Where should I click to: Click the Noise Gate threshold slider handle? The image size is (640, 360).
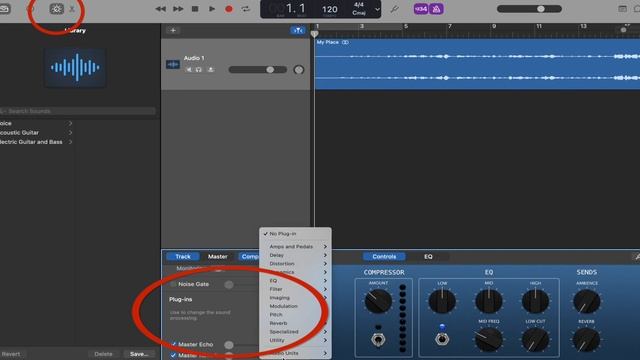tap(229, 284)
